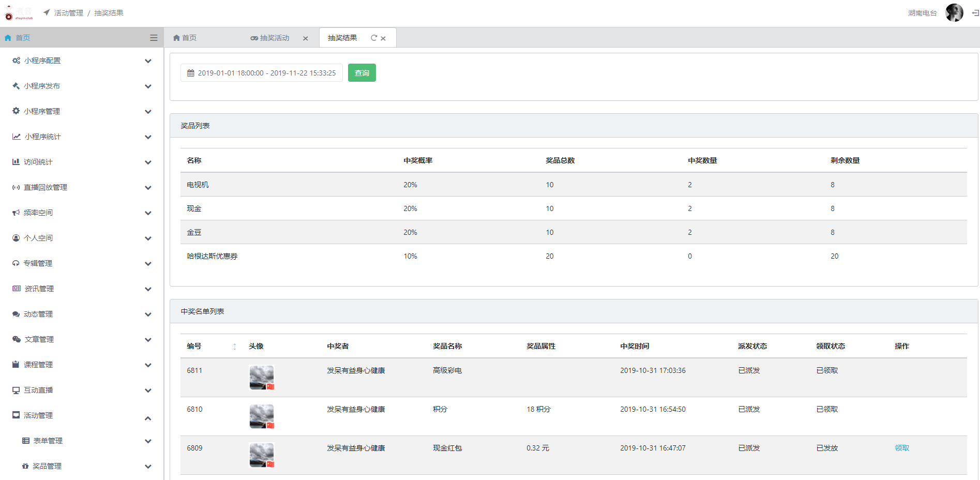Click the logout icon at top right
The width and height of the screenshot is (980, 480).
coord(975,13)
